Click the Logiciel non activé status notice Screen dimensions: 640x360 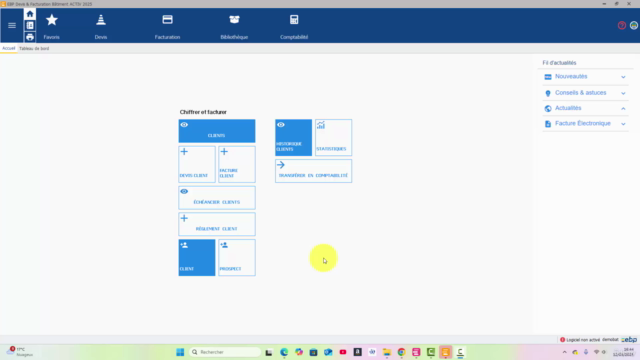[x=580, y=340]
